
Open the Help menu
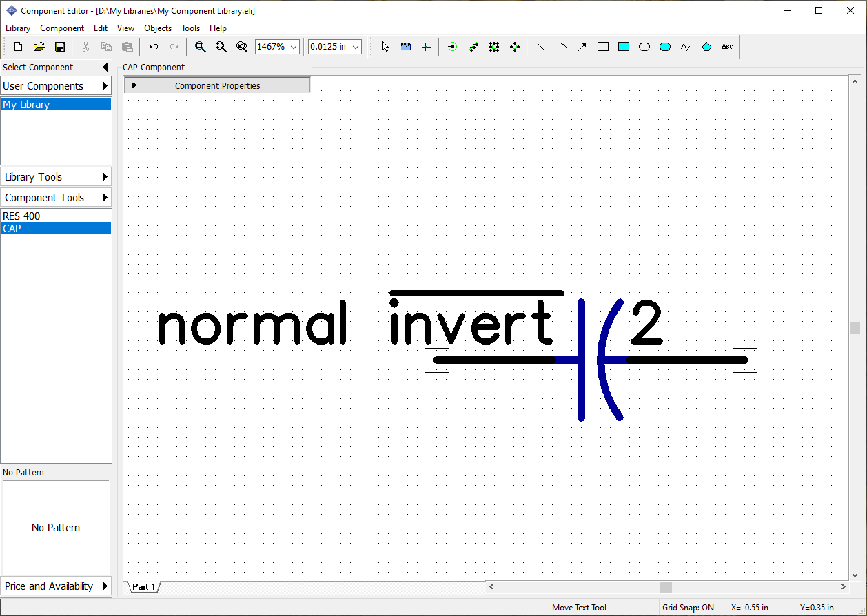click(x=218, y=28)
